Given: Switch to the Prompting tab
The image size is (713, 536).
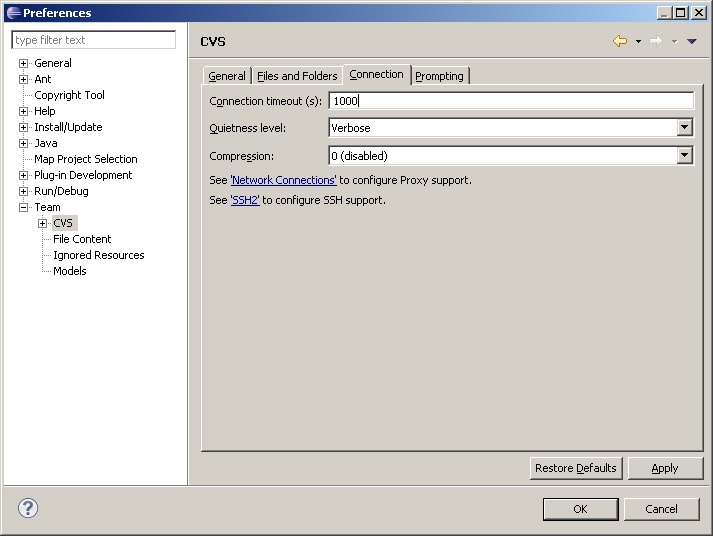Looking at the screenshot, I should click(x=439, y=76).
